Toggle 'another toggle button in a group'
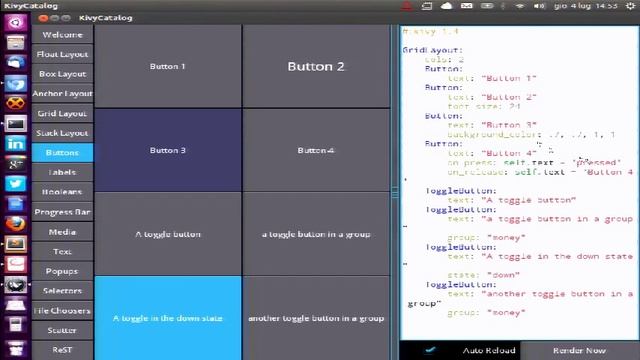Viewport: 640px width, 360px height. (316, 318)
